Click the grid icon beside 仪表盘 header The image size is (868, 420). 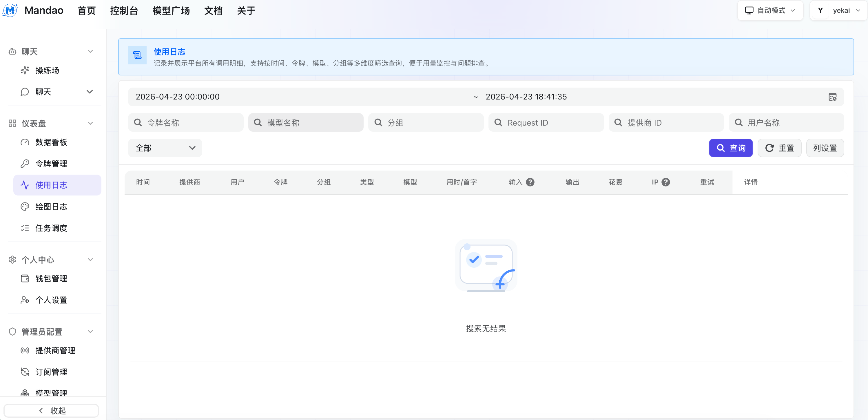(12, 124)
